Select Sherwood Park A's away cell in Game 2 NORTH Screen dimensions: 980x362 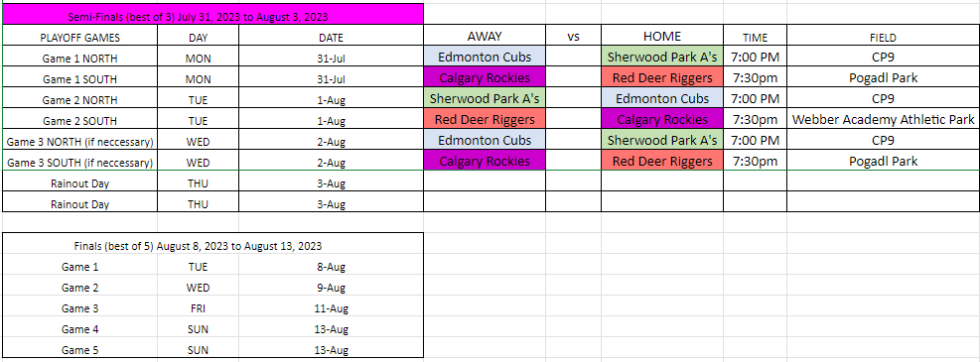(485, 98)
